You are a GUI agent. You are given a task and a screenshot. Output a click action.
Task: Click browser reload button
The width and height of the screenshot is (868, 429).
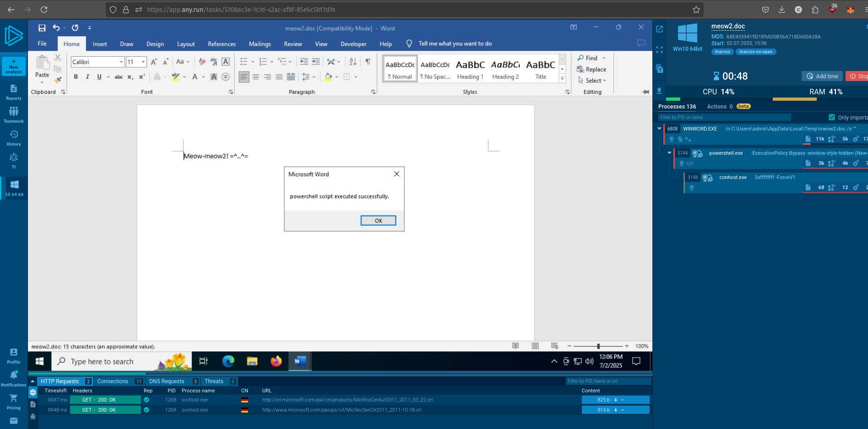click(44, 10)
